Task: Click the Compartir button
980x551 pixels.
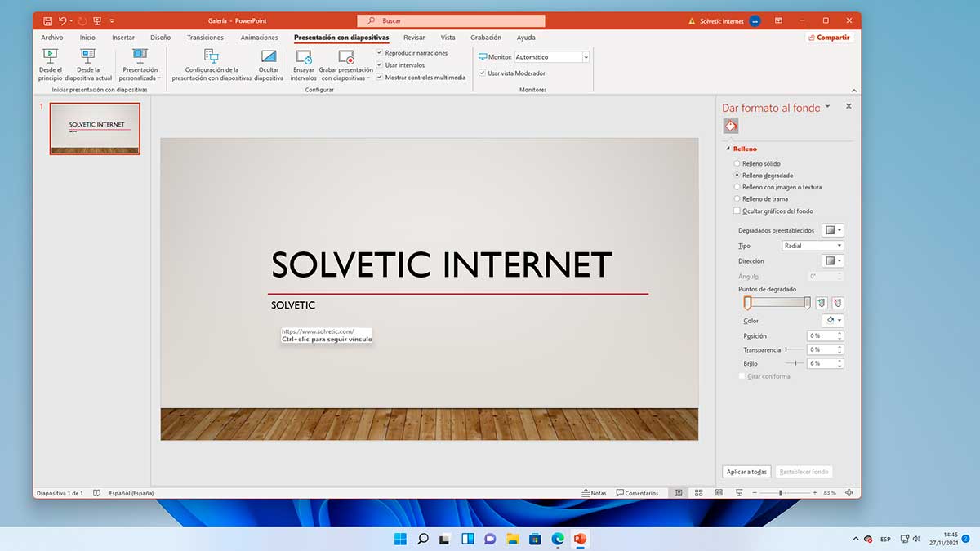Action: point(829,38)
